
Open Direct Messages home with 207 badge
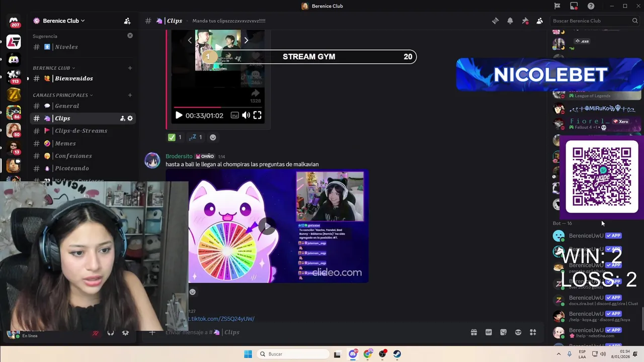[x=14, y=22]
